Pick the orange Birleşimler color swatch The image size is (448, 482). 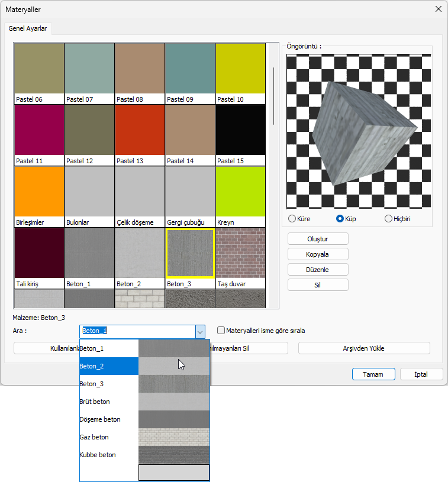tap(39, 192)
